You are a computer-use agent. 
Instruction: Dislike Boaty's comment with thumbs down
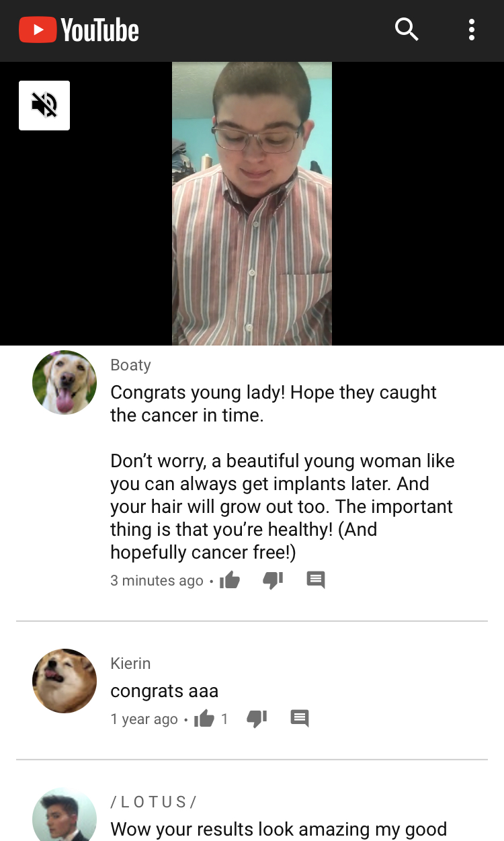click(x=273, y=579)
